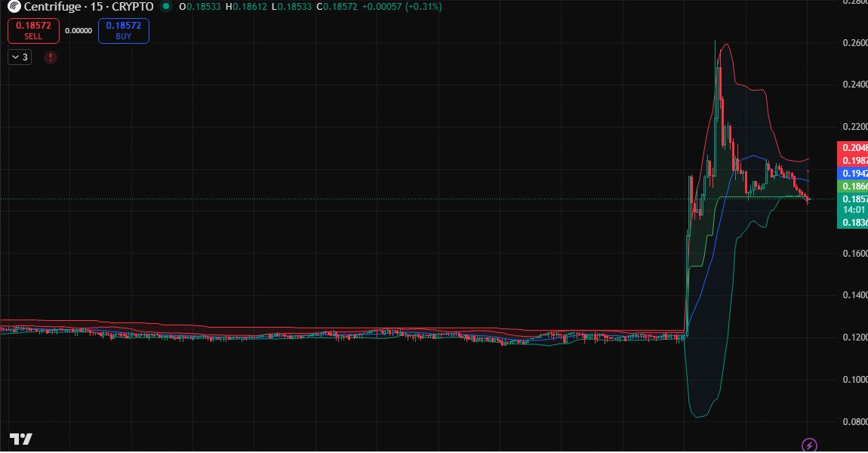Open the Centrifuge 15 CRYPTO symbol title
The height and width of the screenshot is (453, 868).
click(x=88, y=7)
